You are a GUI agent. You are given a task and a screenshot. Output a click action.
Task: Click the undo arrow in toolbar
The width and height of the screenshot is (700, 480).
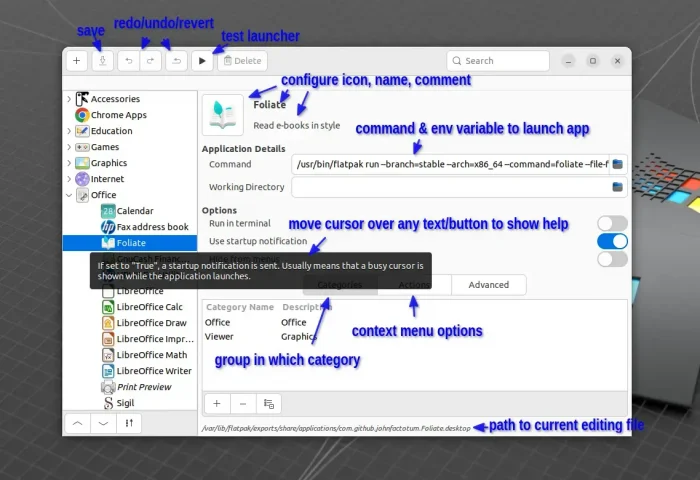click(128, 61)
